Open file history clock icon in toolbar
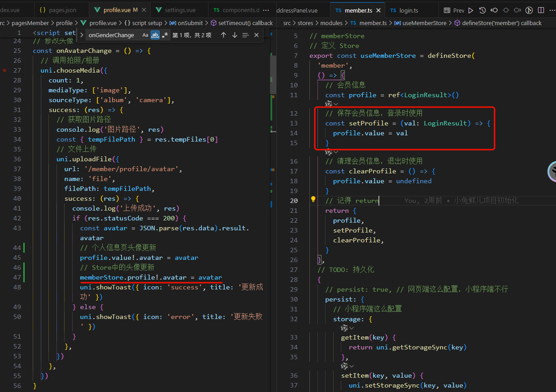This screenshot has width=556, height=392. (x=482, y=10)
